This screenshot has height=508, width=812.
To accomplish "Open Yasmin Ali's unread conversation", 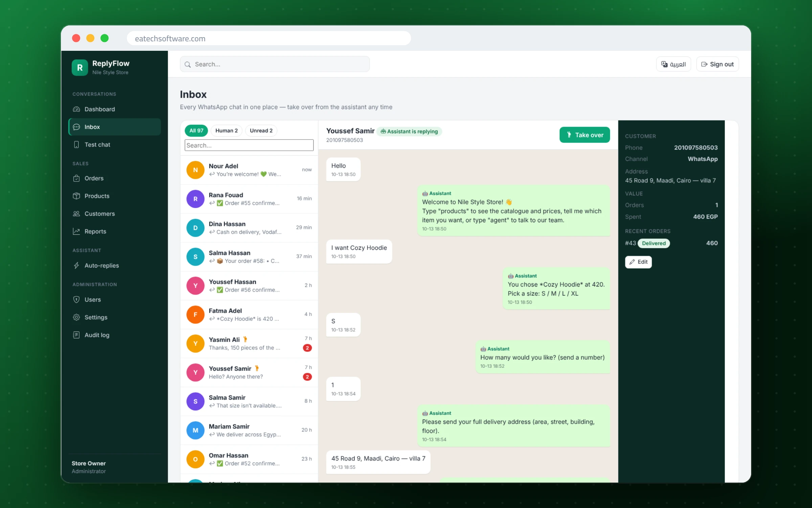I will pos(249,343).
